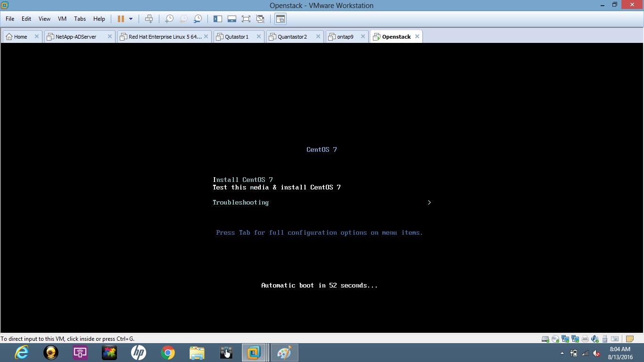Enter full screen mode
Image resolution: width=644 pixels, height=362 pixels.
point(246,19)
